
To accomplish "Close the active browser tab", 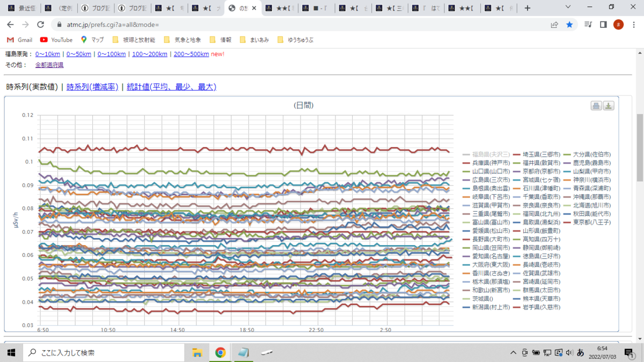I will pyautogui.click(x=254, y=8).
